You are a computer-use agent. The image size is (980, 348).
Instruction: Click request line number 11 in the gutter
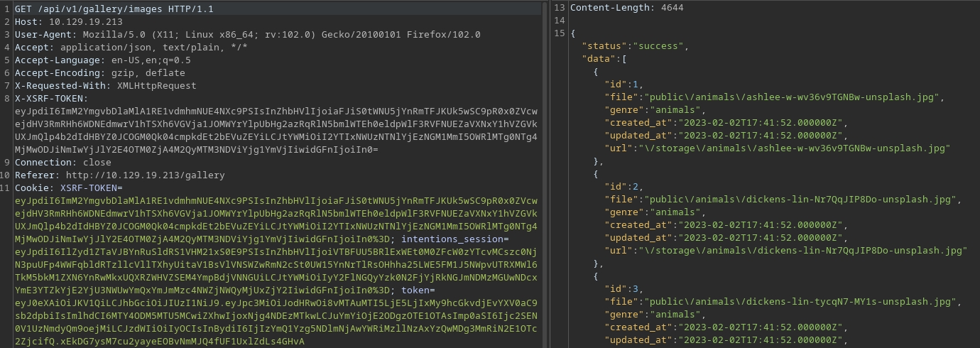pyautogui.click(x=6, y=188)
